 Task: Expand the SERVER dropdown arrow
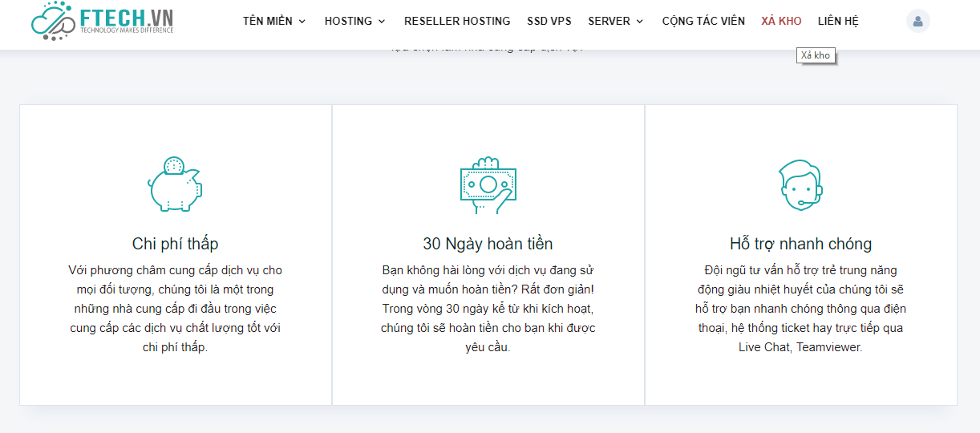pos(640,22)
